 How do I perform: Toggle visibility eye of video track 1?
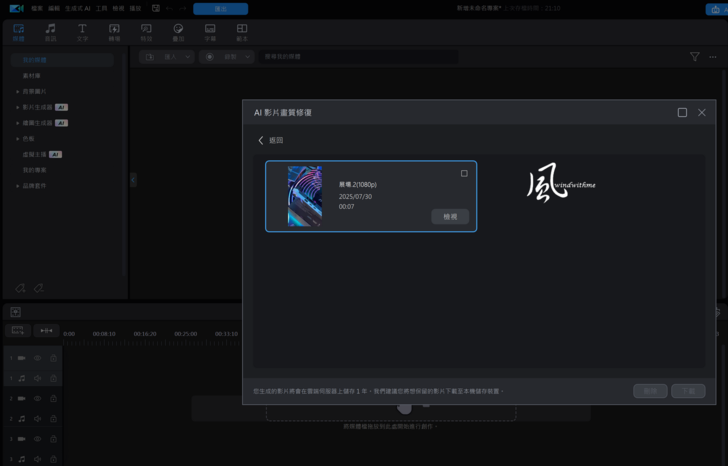pyautogui.click(x=38, y=358)
